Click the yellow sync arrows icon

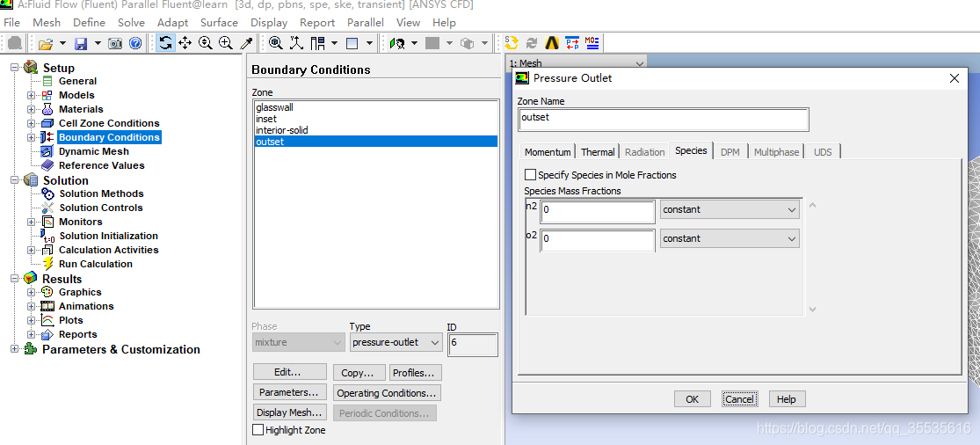tap(512, 42)
